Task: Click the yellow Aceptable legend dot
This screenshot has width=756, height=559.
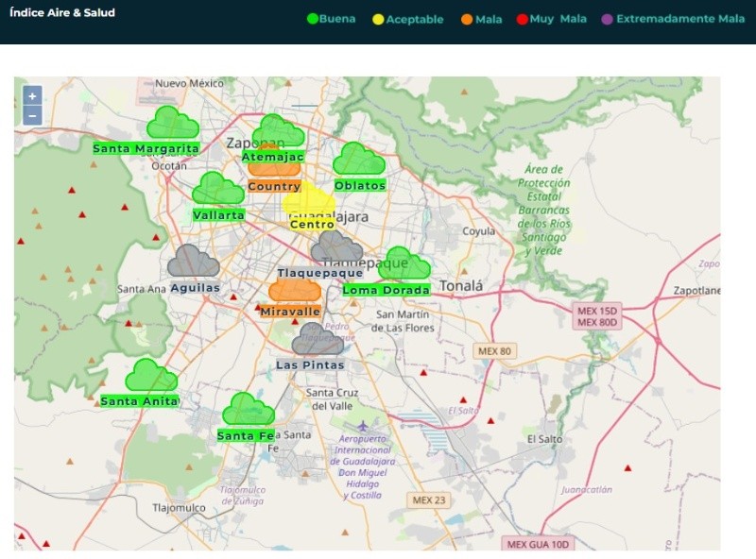Action: [379, 19]
